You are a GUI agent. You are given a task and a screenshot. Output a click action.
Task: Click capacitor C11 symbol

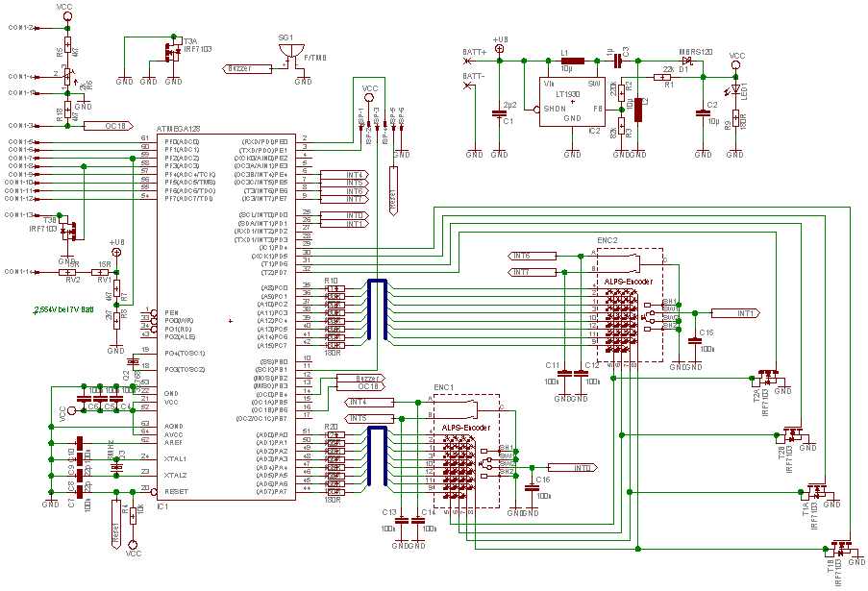point(564,374)
